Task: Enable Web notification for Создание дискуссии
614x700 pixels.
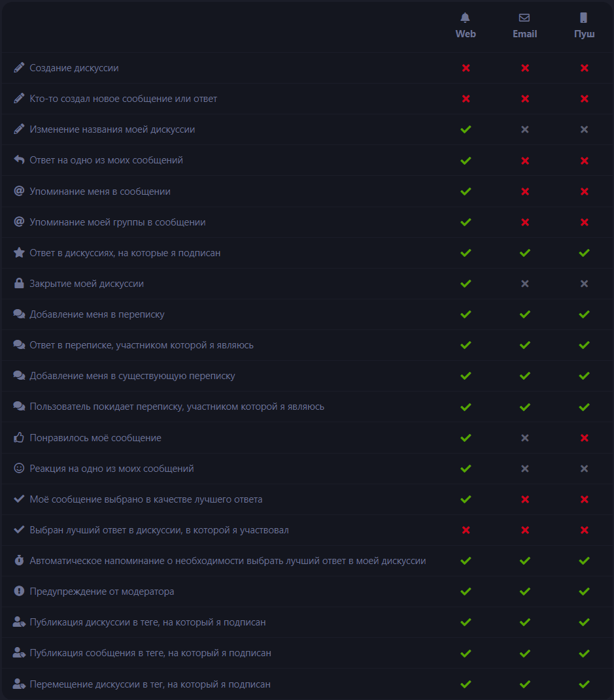Action: (x=466, y=68)
